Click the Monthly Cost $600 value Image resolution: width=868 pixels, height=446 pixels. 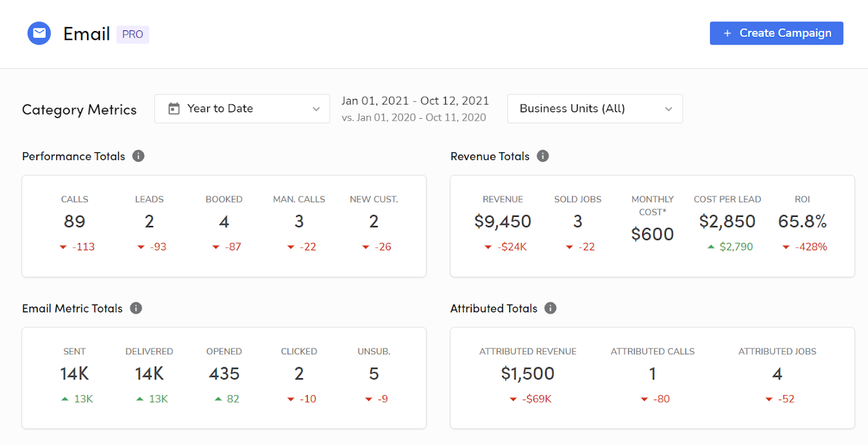pos(652,234)
